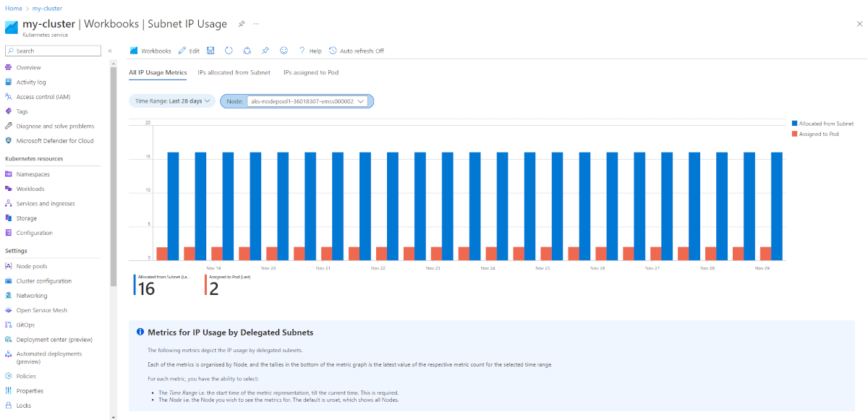Click the sidebar Search box
This screenshot has width=868, height=420.
(x=53, y=51)
